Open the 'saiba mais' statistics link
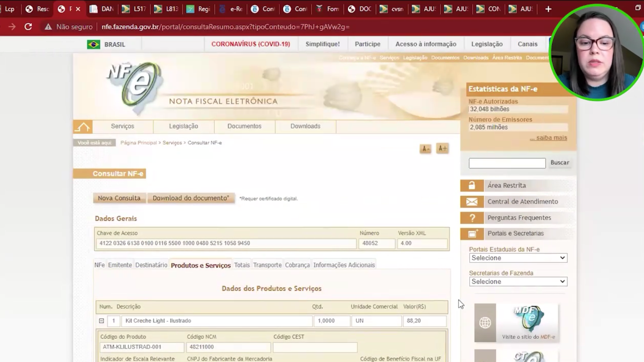644x362 pixels. pos(548,138)
